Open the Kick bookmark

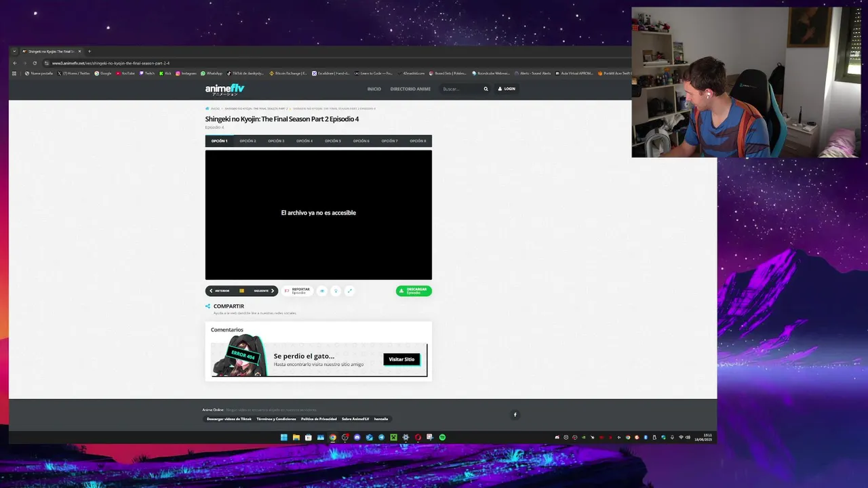coord(165,73)
